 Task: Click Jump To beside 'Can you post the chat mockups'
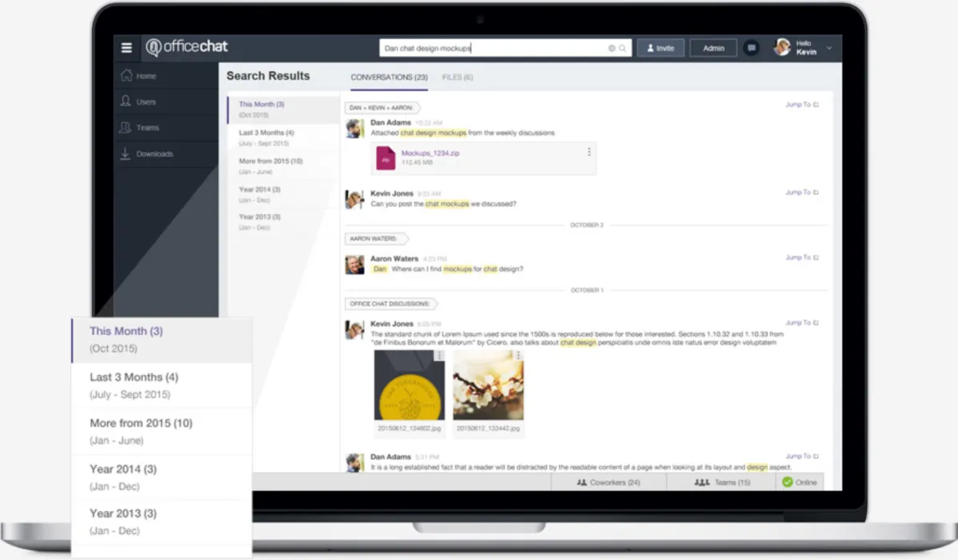tap(802, 192)
